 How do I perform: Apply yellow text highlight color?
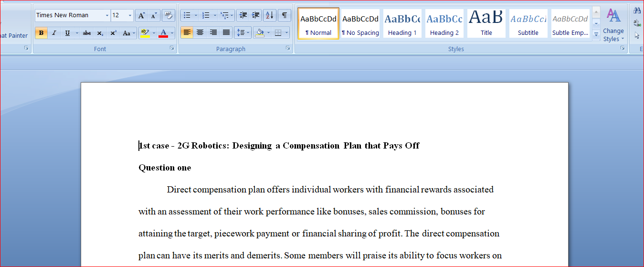[145, 33]
